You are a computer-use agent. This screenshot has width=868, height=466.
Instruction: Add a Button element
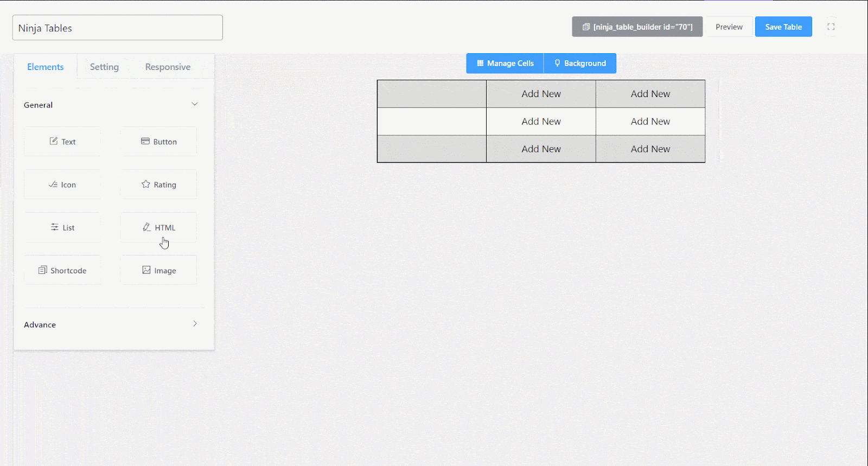(x=158, y=142)
